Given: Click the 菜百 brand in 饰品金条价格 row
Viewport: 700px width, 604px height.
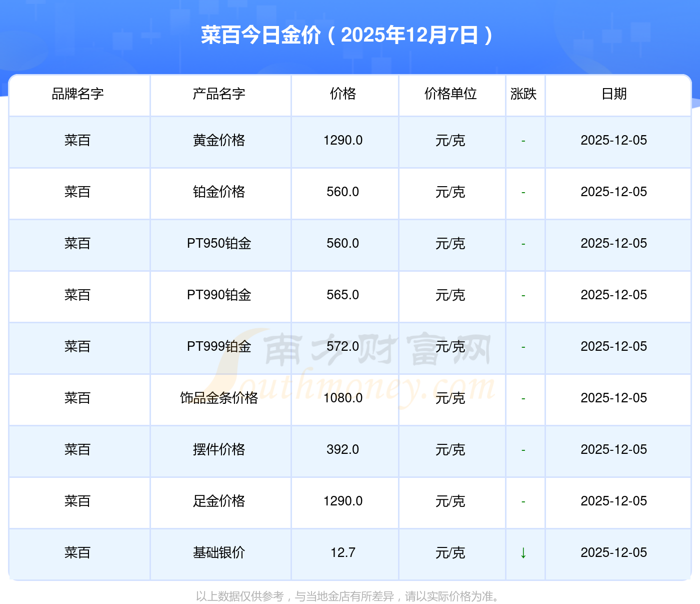Looking at the screenshot, I should 77,398.
